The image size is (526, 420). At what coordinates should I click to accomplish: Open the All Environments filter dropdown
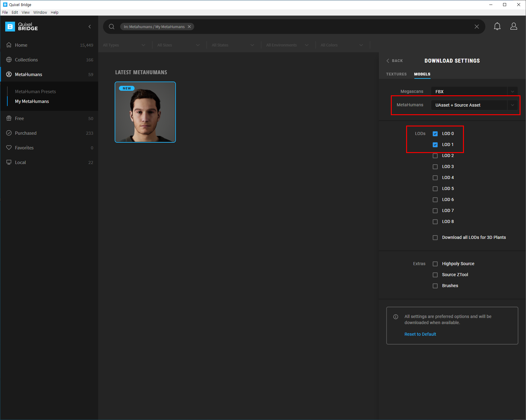(x=287, y=45)
